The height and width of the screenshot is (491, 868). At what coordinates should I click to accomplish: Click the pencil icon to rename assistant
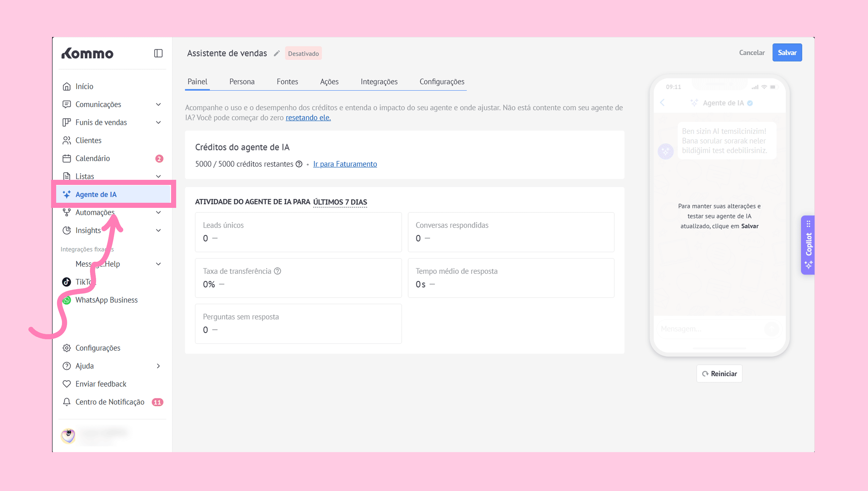click(x=277, y=53)
